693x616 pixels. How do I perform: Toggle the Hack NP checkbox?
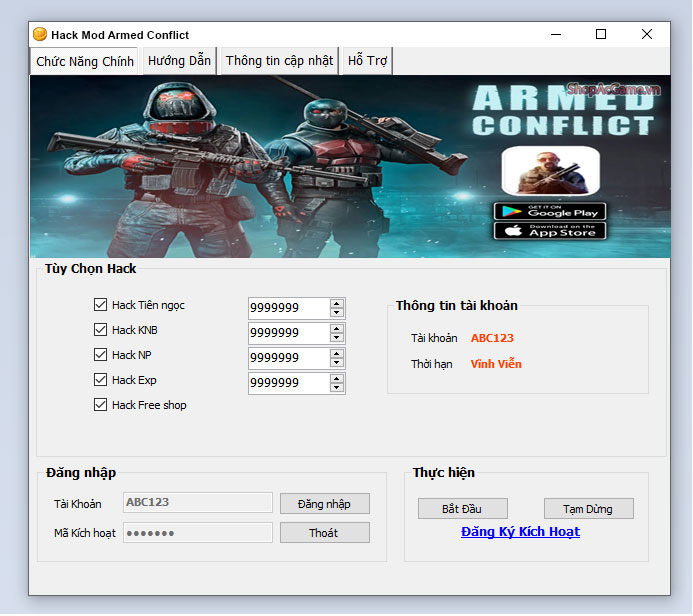click(100, 355)
